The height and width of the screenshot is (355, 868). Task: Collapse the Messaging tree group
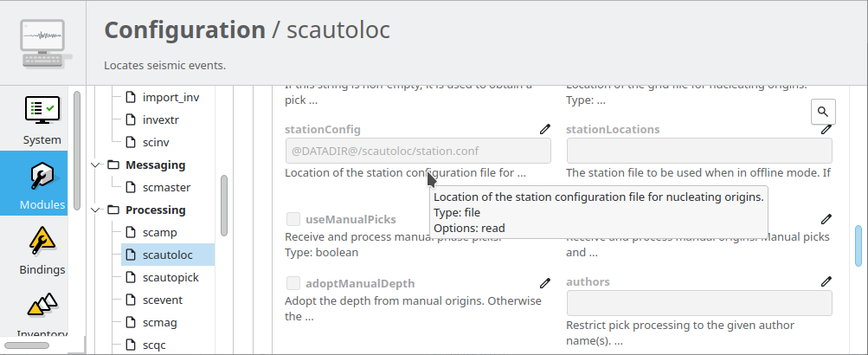tap(97, 165)
